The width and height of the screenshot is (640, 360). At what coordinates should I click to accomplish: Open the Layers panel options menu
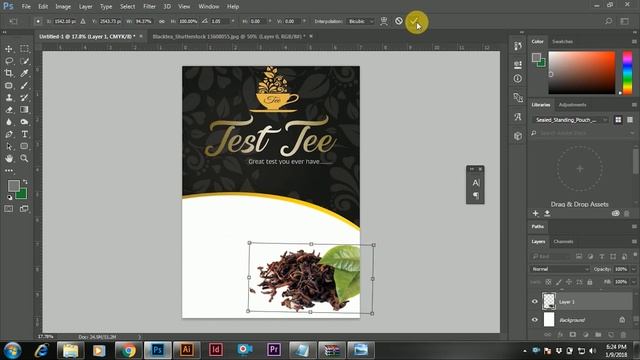coord(634,242)
